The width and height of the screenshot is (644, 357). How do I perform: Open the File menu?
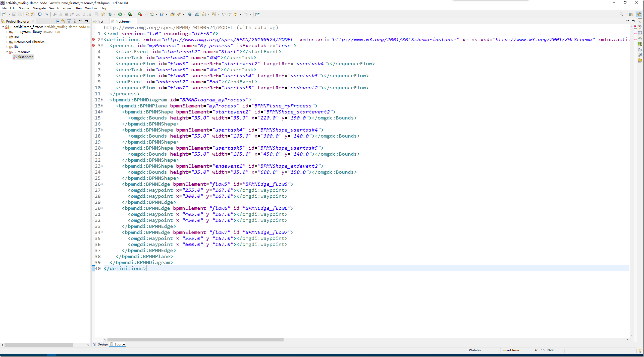tap(4, 8)
